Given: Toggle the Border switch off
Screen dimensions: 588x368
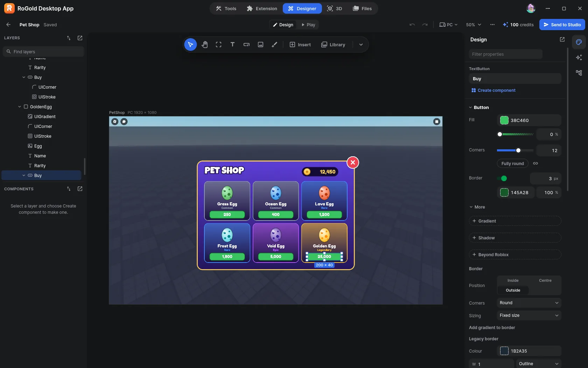Looking at the screenshot, I should click(502, 178).
